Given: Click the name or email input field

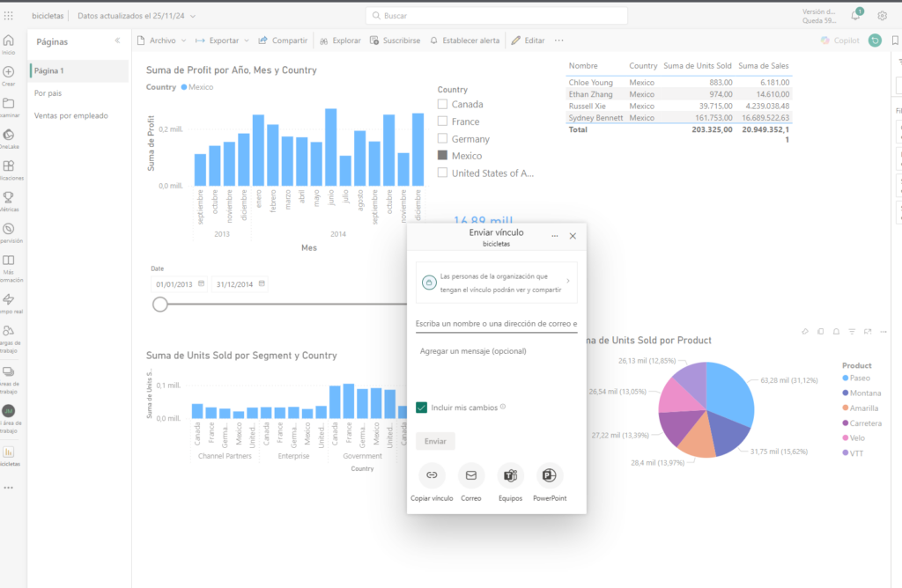Looking at the screenshot, I should [x=496, y=324].
